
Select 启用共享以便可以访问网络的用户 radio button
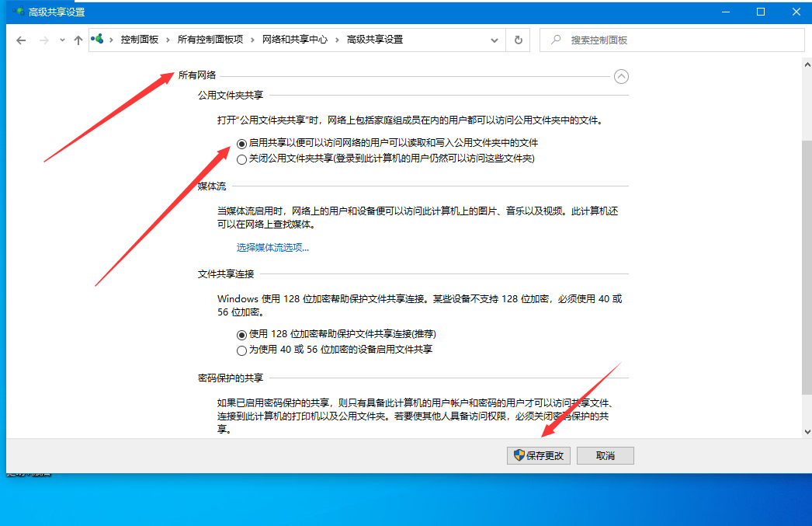241,144
